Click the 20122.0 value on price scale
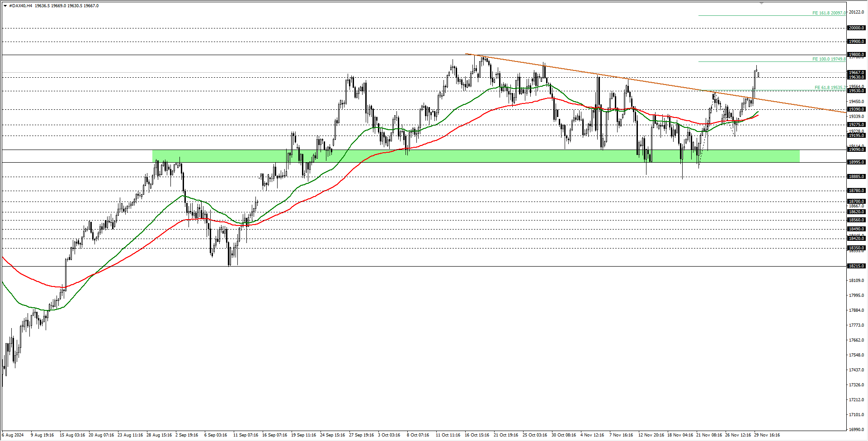This screenshot has width=868, height=441. pos(856,13)
